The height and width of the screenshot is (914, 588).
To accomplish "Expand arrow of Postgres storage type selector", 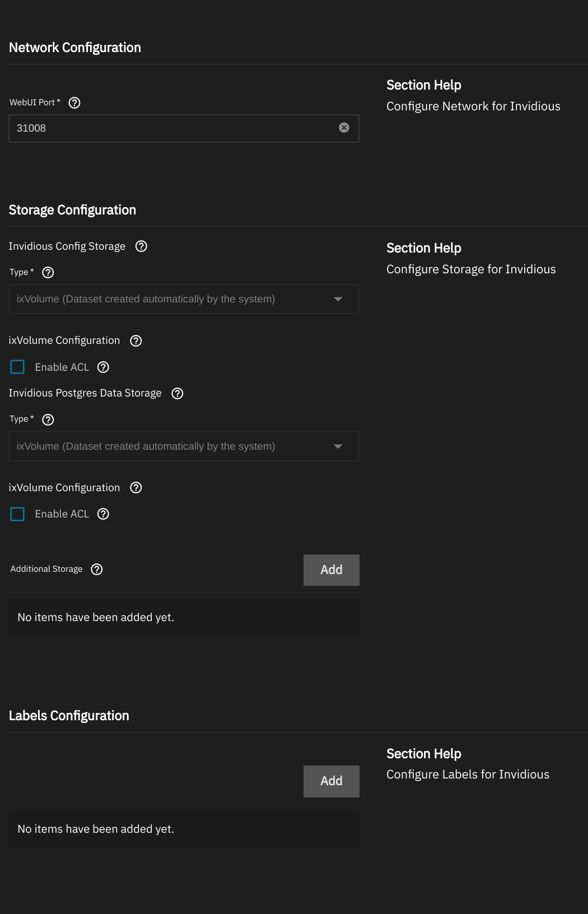I will click(x=338, y=446).
